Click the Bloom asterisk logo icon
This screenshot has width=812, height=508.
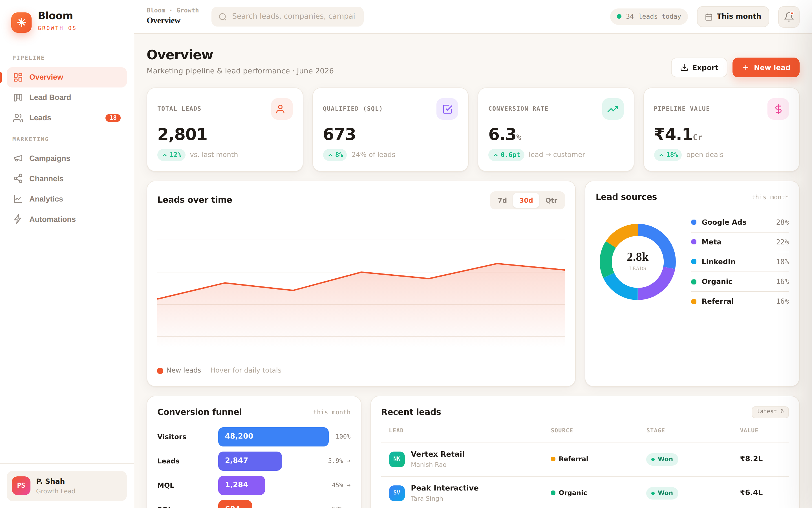pos(21,23)
